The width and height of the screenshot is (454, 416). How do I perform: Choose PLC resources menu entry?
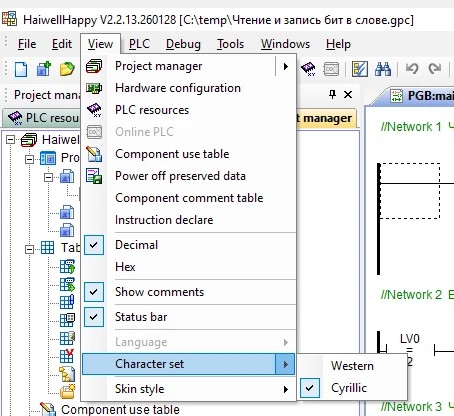[188, 110]
